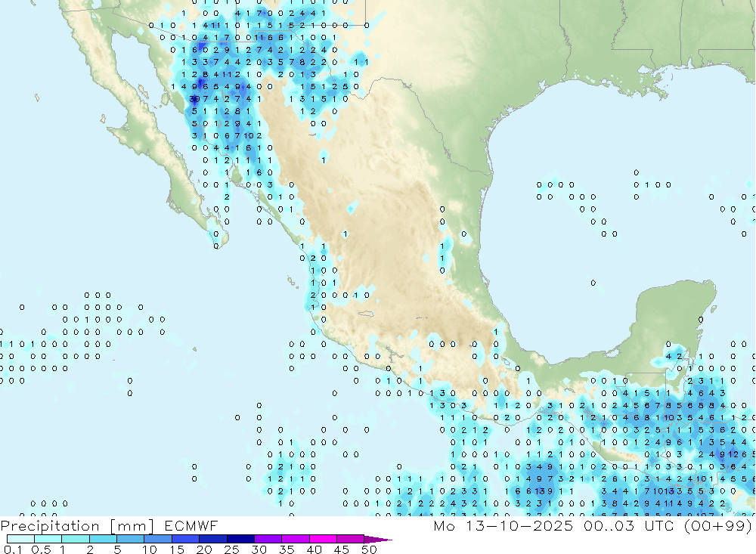Click the date 'Mo 13-10-2025'
The height and width of the screenshot is (554, 756).
click(x=503, y=525)
